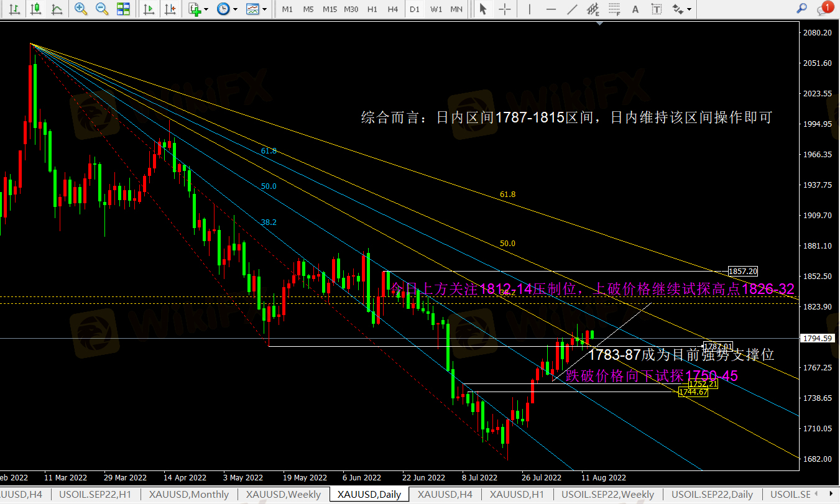Switch to USOIL.SEP22,Daily tab
The image size is (840, 504).
click(711, 495)
